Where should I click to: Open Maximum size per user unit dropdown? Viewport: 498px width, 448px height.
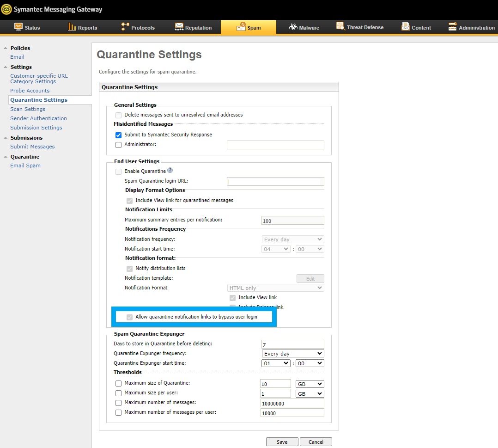(x=310, y=393)
